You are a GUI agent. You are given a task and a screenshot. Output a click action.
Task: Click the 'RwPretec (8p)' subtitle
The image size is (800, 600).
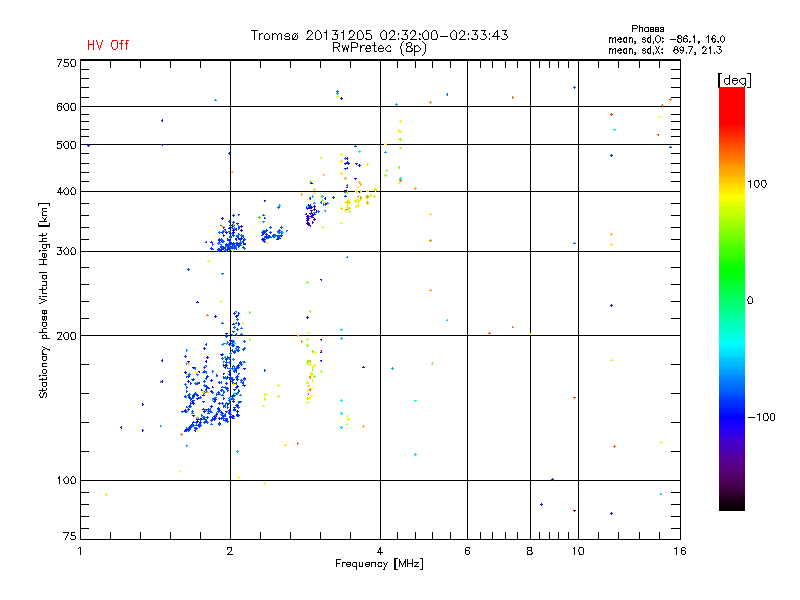pos(379,48)
